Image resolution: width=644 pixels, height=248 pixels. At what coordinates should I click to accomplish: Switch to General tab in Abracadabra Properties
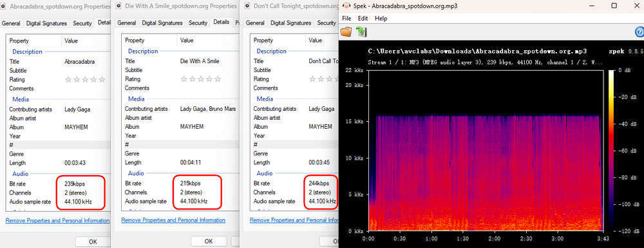point(11,23)
